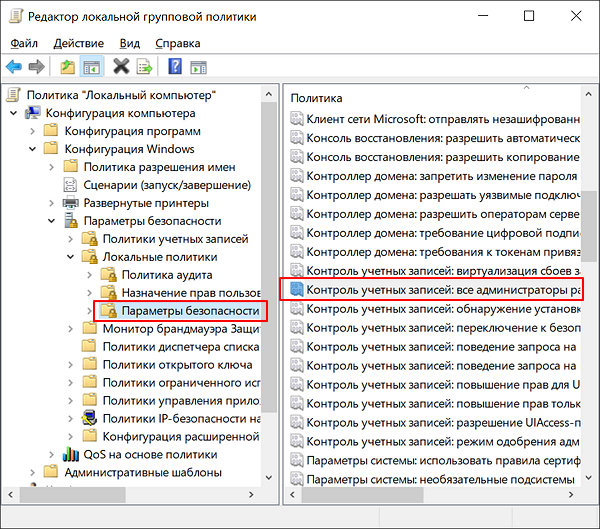Click the Export list toolbar icon
The width and height of the screenshot is (600, 529).
tap(145, 67)
